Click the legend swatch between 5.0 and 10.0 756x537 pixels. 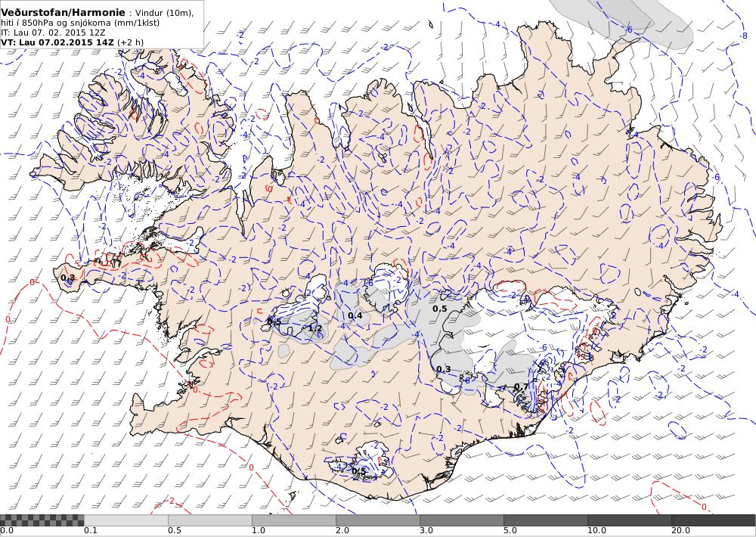tap(545, 520)
